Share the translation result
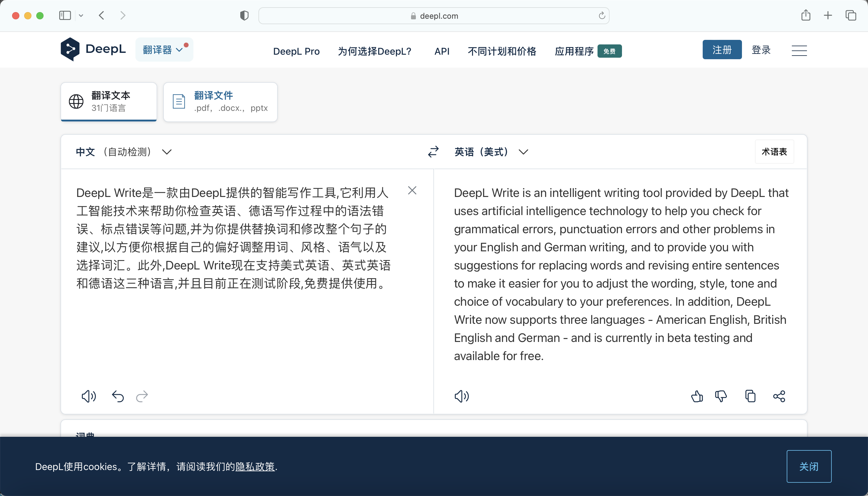This screenshot has height=496, width=868. point(779,396)
